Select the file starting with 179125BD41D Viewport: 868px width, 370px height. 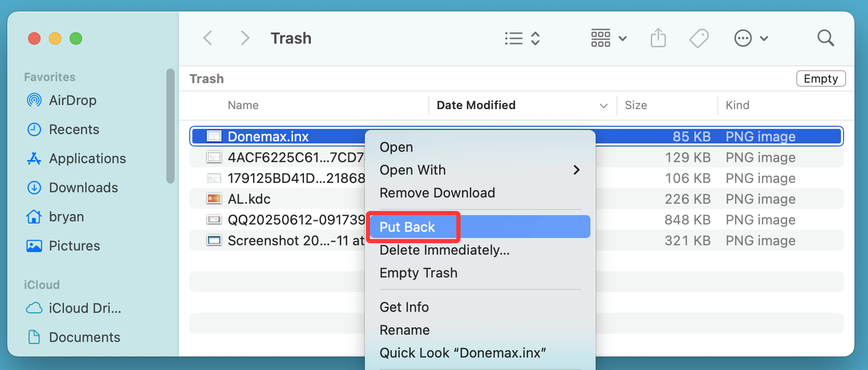pyautogui.click(x=516, y=178)
